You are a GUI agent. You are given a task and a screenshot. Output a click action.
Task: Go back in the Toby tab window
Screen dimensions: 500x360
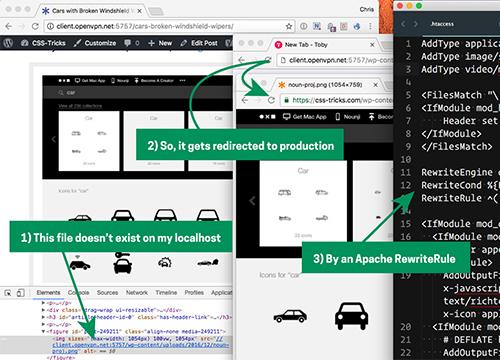242,60
